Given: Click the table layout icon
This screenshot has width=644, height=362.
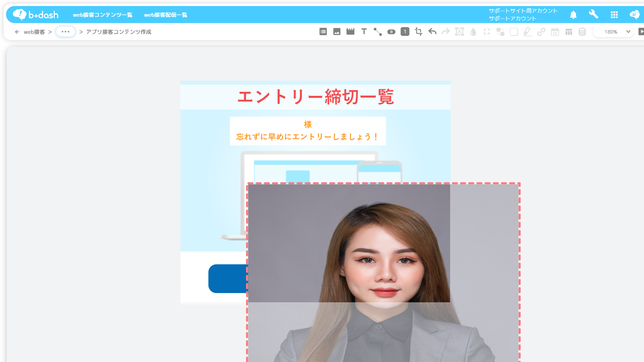Looking at the screenshot, I should (x=568, y=32).
